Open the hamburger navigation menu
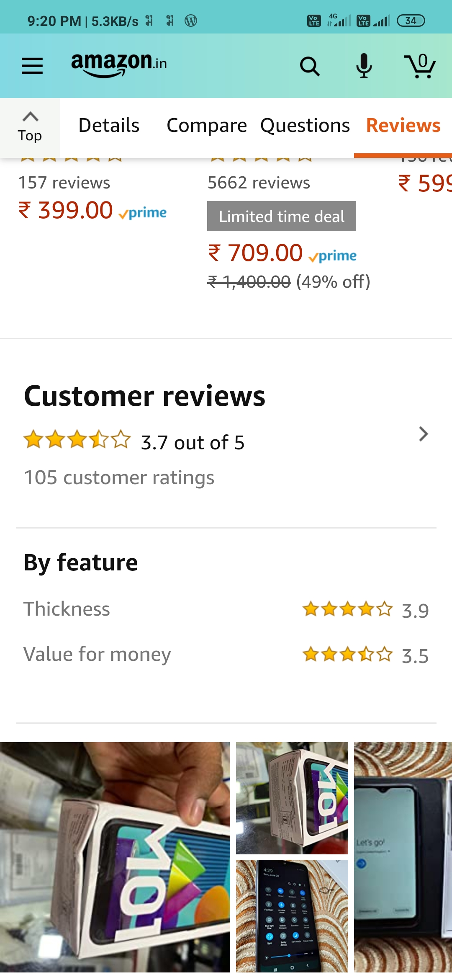The height and width of the screenshot is (980, 452). coord(32,66)
